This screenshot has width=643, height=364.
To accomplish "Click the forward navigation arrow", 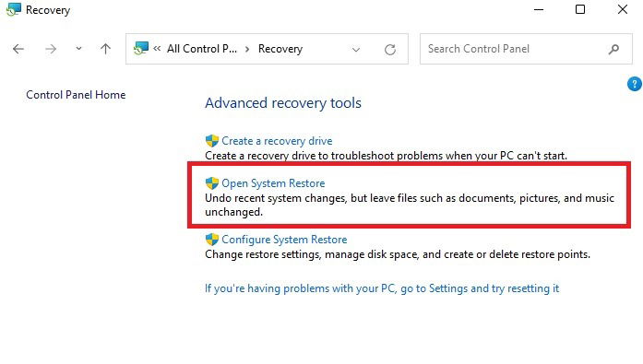I will point(51,49).
